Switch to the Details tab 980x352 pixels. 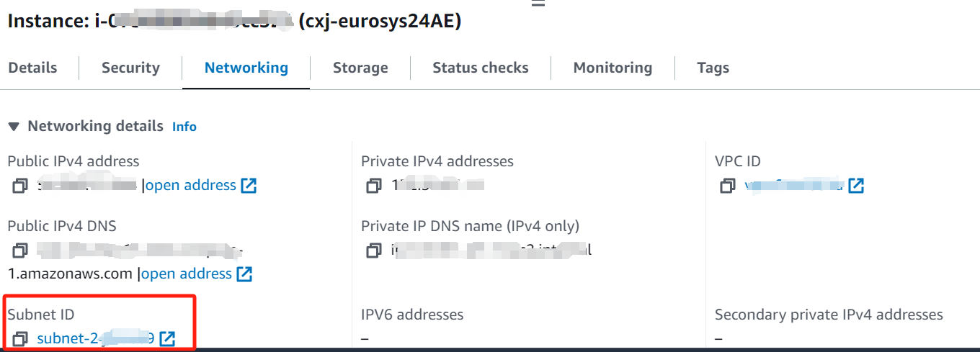point(32,68)
